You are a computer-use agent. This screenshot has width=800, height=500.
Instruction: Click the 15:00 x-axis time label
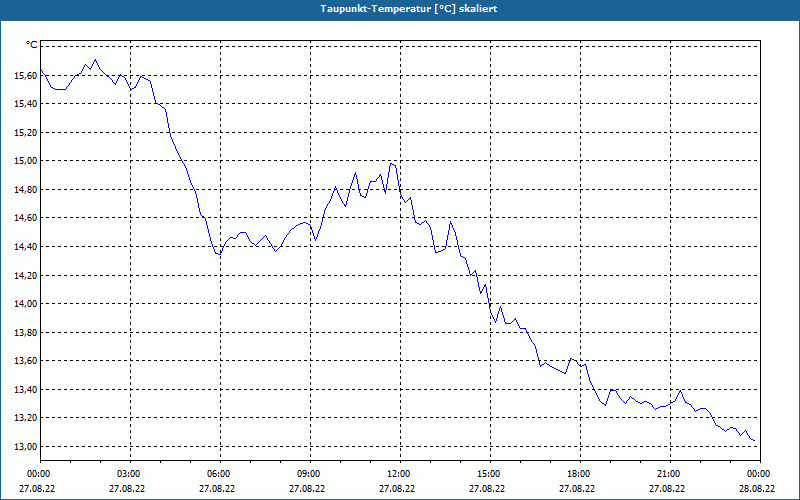[488, 474]
